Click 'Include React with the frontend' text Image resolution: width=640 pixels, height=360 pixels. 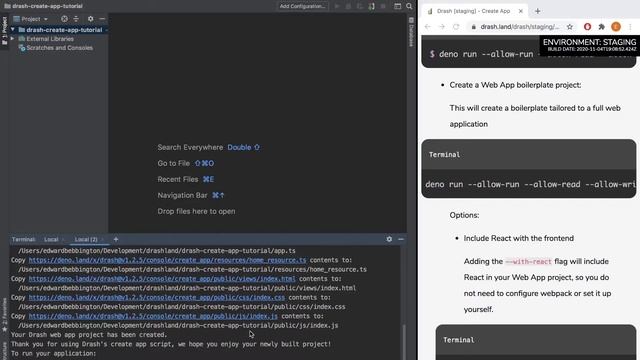518,238
